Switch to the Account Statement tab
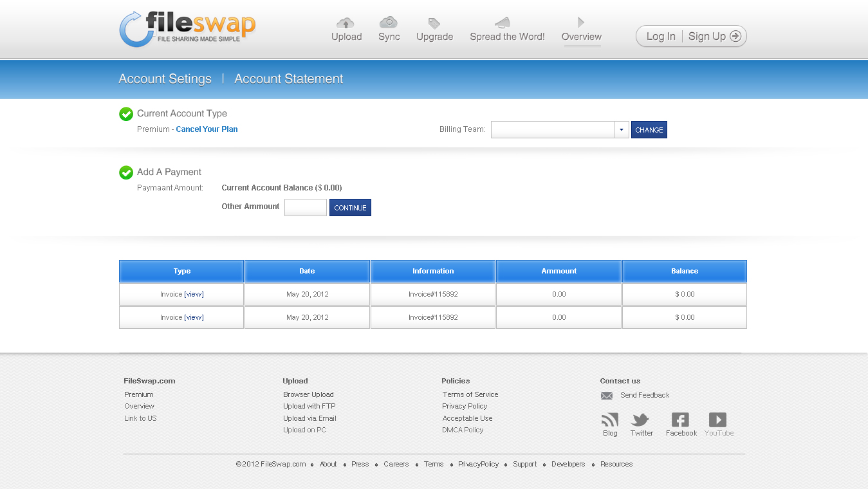This screenshot has height=489, width=868. [x=288, y=79]
